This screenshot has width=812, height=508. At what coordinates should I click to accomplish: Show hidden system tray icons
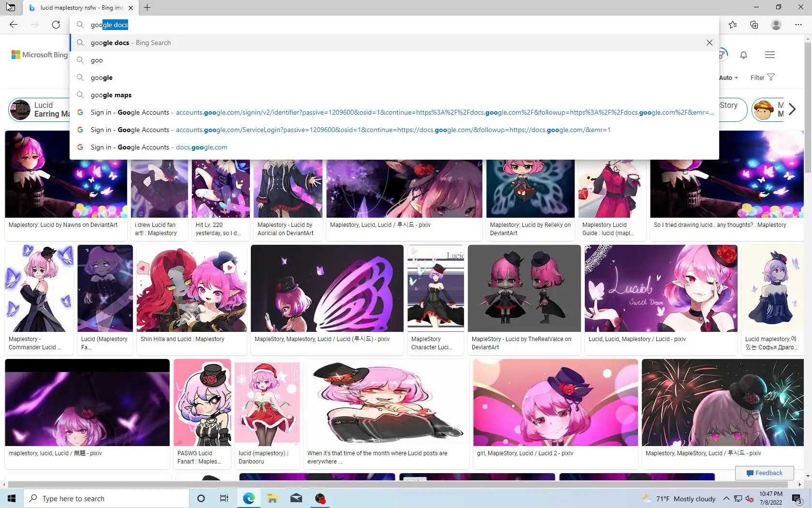pos(726,498)
